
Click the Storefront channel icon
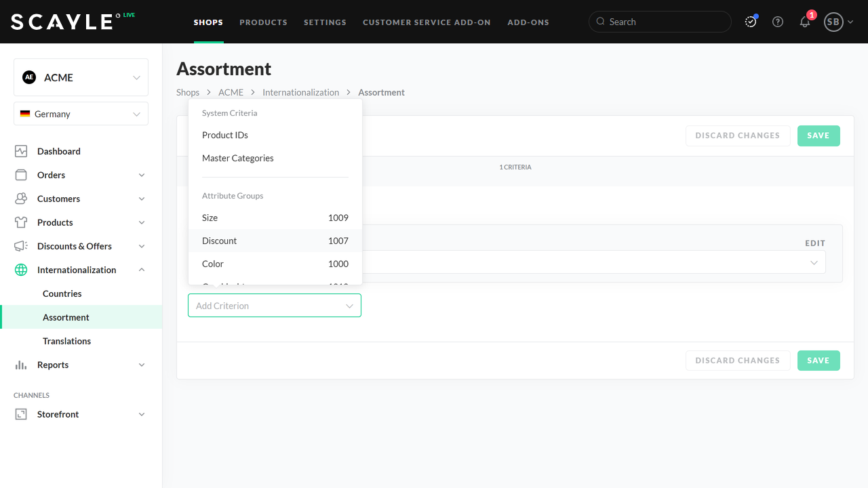21,414
